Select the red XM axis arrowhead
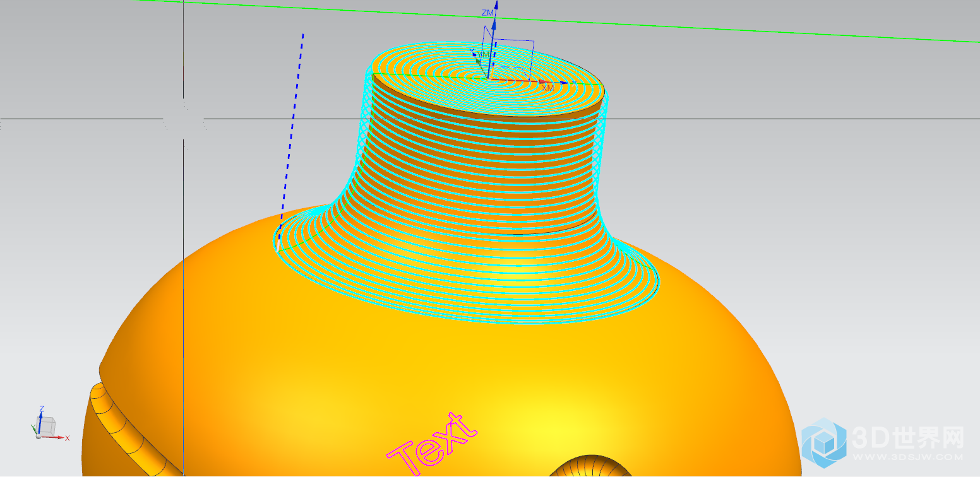Screen dimensions: 980x477 click(x=542, y=81)
